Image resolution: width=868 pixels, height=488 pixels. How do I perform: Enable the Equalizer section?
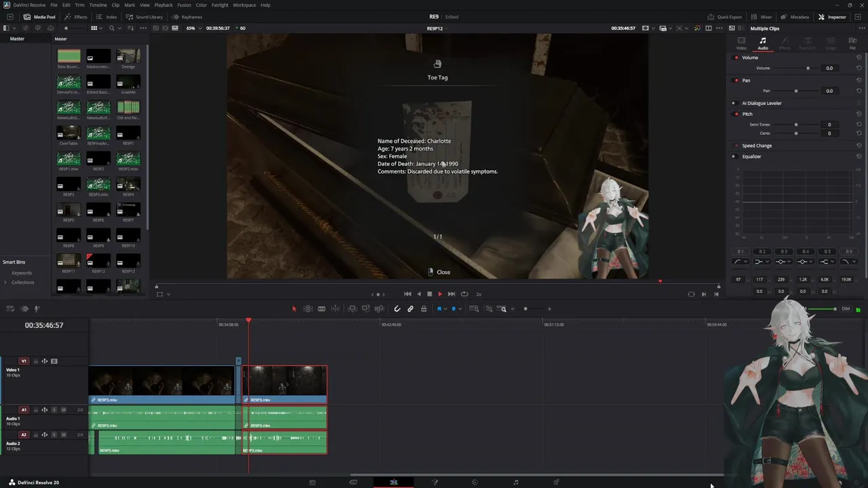pos(734,157)
